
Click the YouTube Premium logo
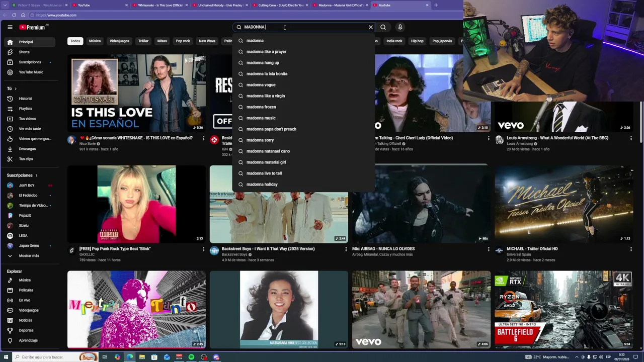tap(33, 27)
